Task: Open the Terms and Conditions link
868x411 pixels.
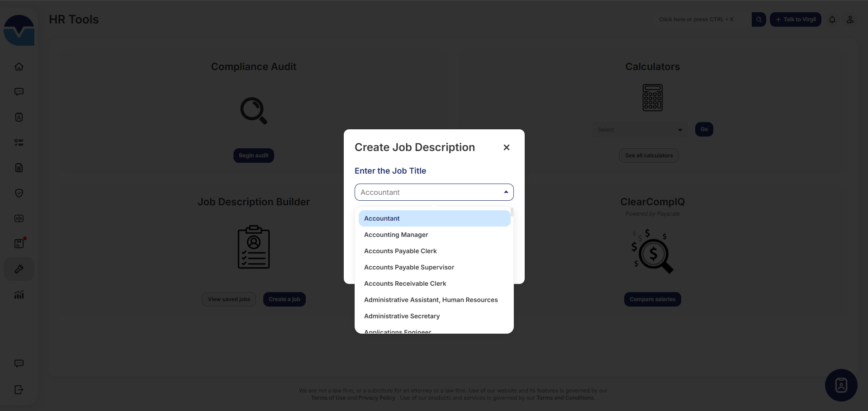Action: pyautogui.click(x=565, y=398)
